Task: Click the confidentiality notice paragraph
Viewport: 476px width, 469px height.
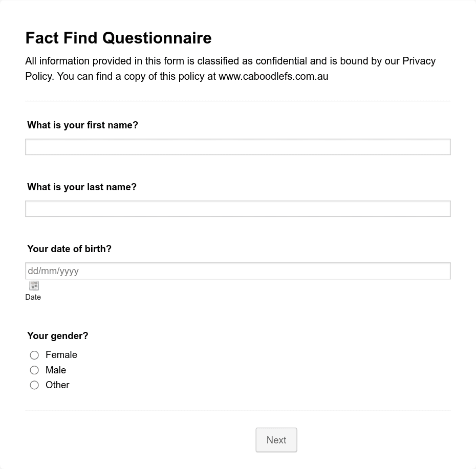Action: coord(230,69)
